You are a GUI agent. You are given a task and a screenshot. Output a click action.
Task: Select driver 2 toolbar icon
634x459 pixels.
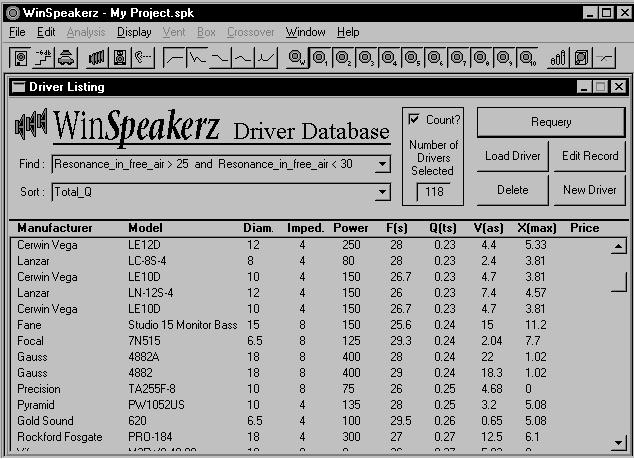[342, 58]
